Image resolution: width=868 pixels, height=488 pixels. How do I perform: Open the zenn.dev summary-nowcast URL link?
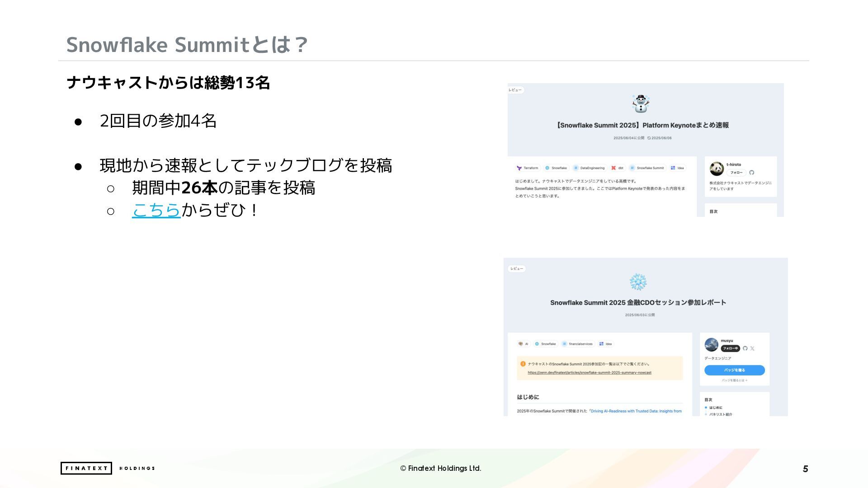(590, 373)
